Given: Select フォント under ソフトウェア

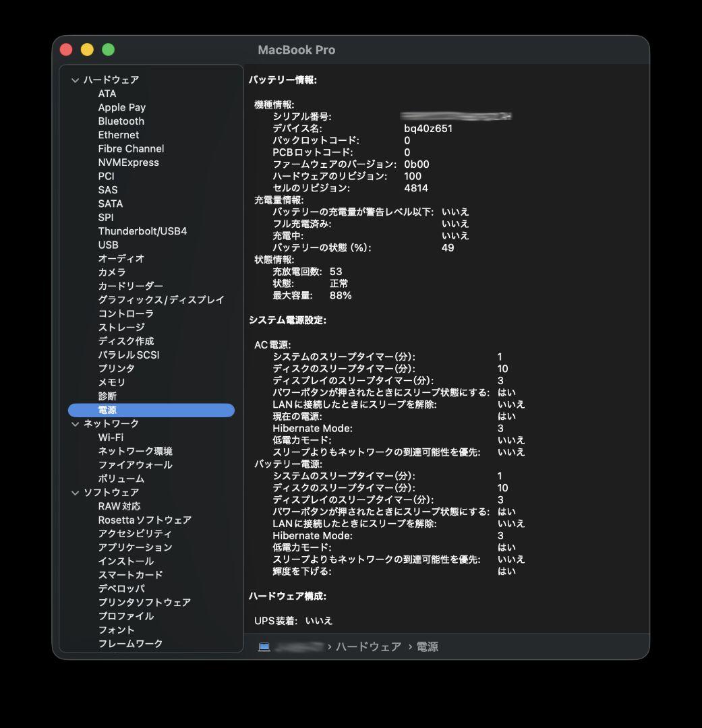Looking at the screenshot, I should click(117, 630).
